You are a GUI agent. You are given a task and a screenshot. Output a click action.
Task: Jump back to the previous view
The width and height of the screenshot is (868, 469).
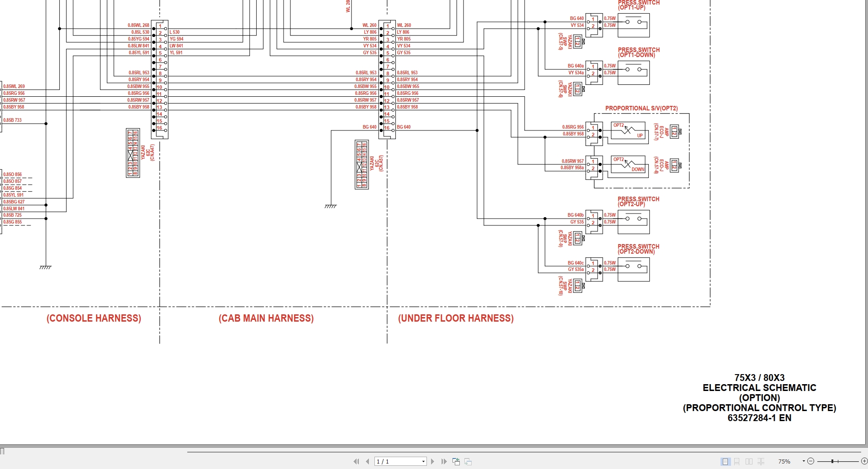pos(456,461)
